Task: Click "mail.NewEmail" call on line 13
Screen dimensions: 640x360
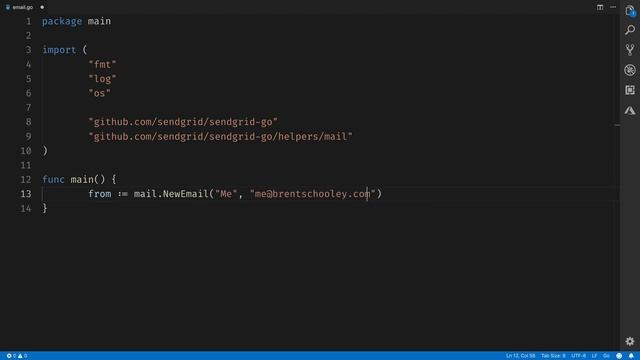Action: pos(171,194)
